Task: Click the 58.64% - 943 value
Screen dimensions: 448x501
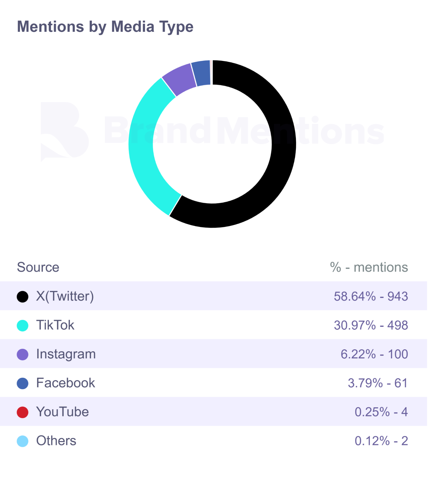Action: tap(371, 296)
